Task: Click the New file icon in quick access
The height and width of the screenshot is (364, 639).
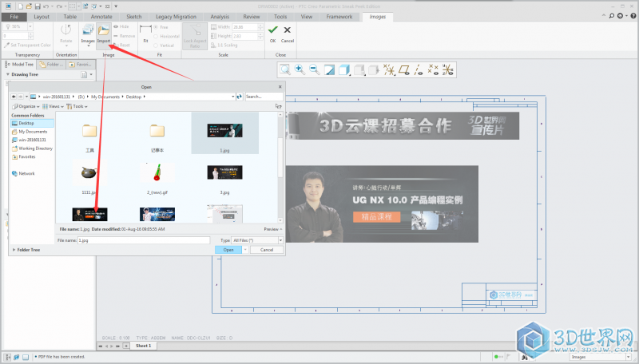Action: coord(21,6)
